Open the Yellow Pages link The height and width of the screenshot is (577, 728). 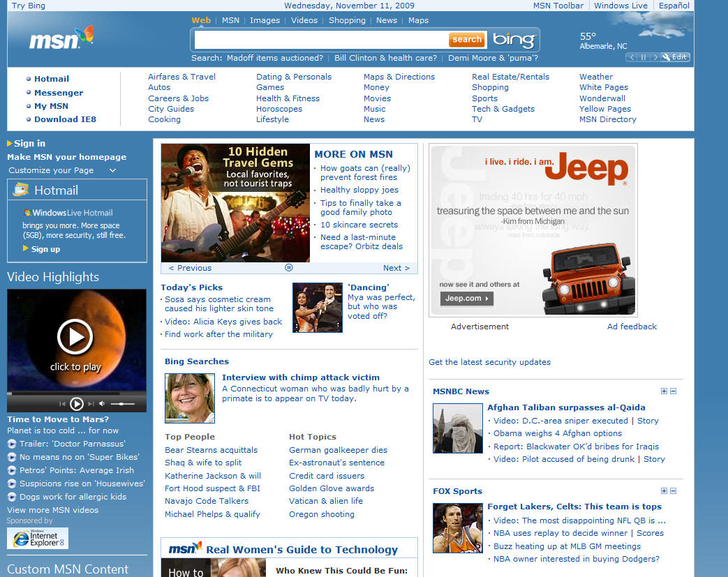click(605, 109)
